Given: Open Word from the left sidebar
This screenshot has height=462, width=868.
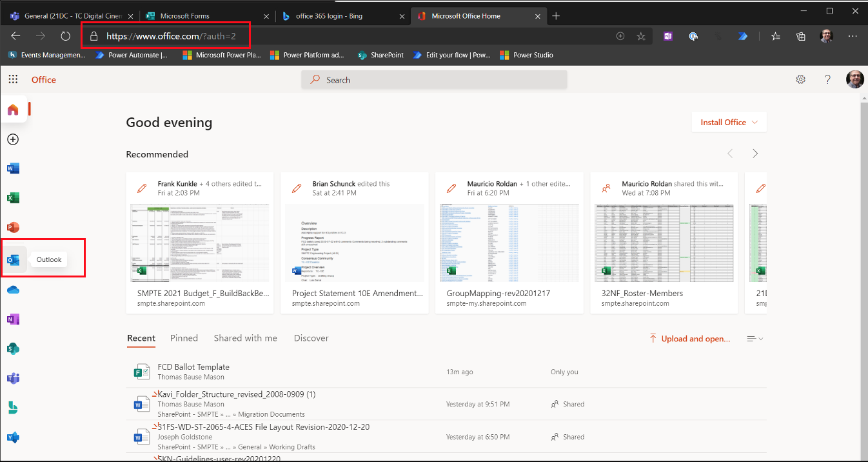Looking at the screenshot, I should (13, 169).
